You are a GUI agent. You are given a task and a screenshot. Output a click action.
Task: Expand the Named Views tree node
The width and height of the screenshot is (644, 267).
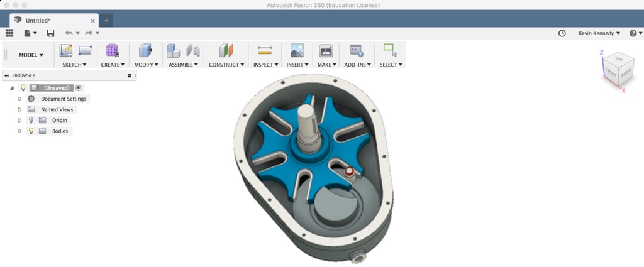[x=19, y=109]
